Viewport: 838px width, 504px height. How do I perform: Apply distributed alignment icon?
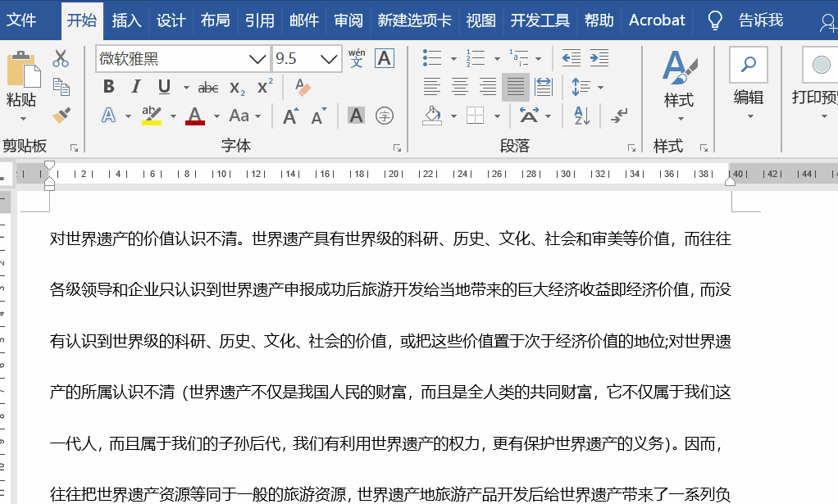coord(544,87)
